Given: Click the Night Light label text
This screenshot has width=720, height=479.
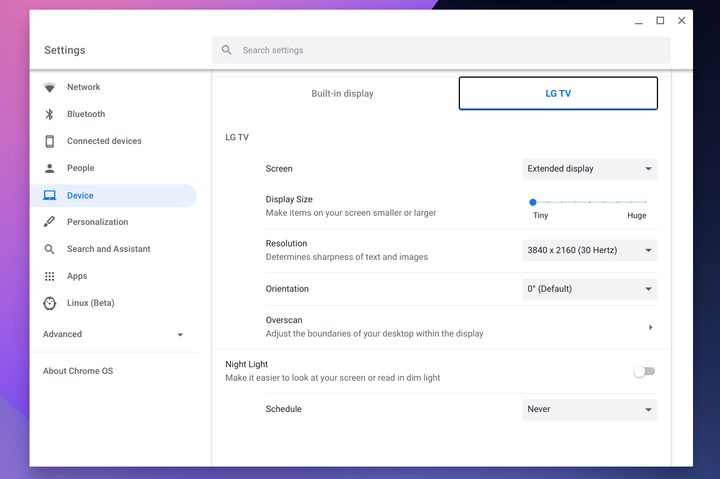Looking at the screenshot, I should coord(246,364).
